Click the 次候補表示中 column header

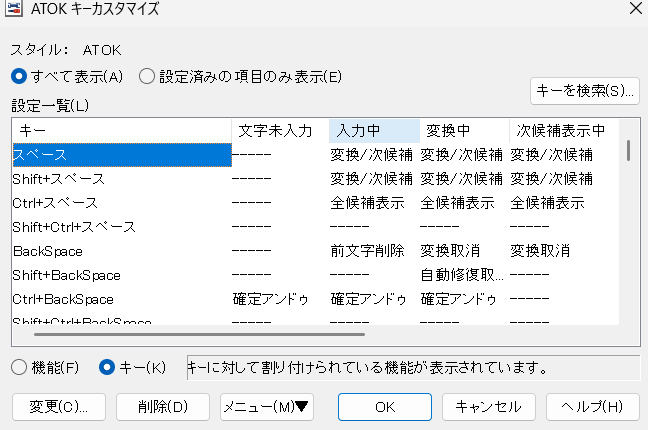coord(564,131)
